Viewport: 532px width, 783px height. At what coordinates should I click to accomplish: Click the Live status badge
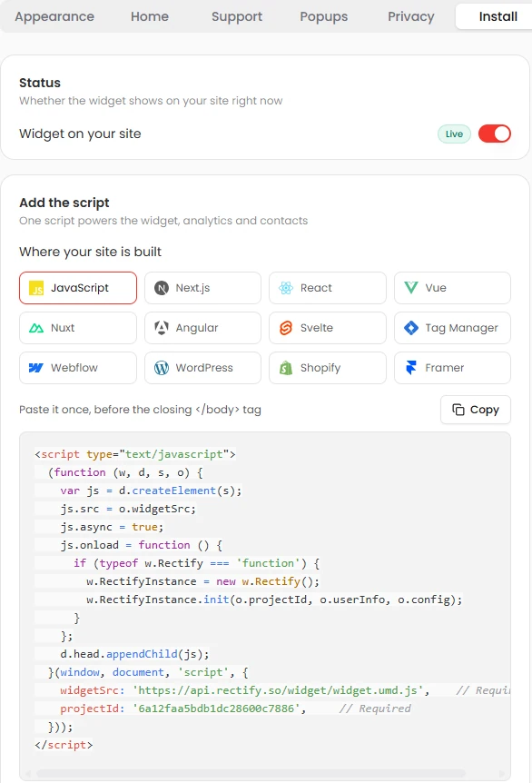pyautogui.click(x=454, y=134)
